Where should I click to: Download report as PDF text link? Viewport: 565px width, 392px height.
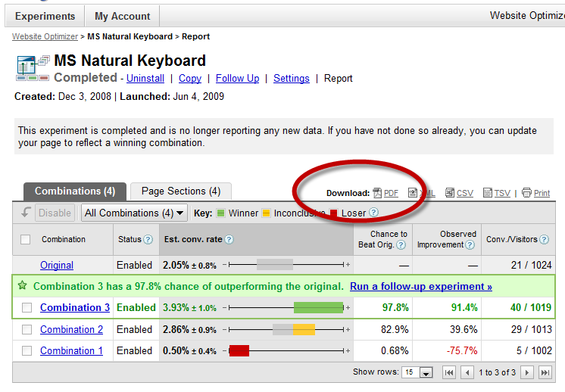pyautogui.click(x=391, y=193)
